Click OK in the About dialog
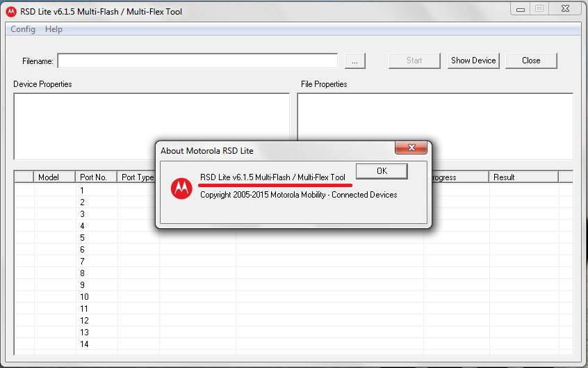Screen dimensions: 588x368 point(382,171)
